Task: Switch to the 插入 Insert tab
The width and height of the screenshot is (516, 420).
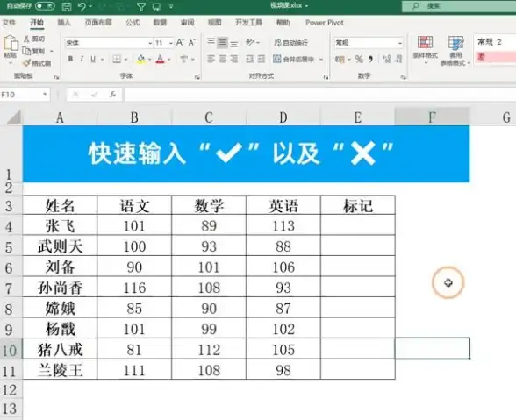Action: pos(64,23)
